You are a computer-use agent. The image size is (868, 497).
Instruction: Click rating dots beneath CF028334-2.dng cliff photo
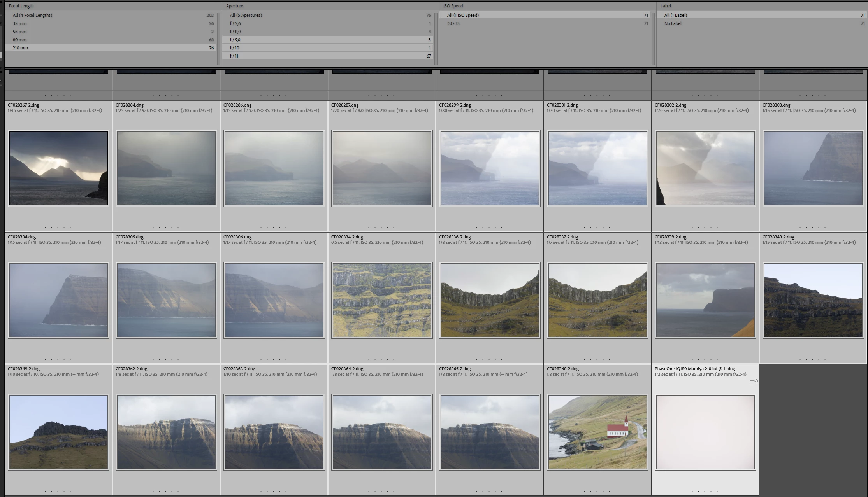click(x=381, y=359)
